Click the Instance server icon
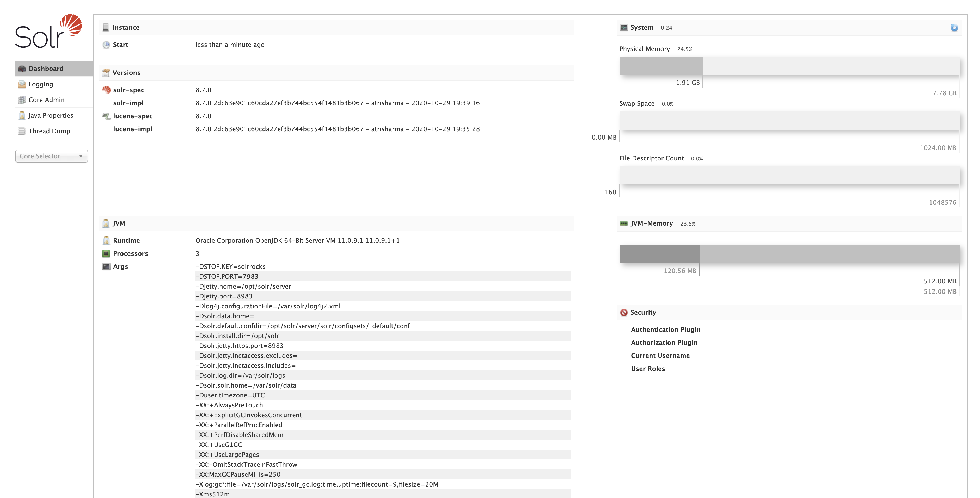The image size is (980, 498). click(106, 27)
